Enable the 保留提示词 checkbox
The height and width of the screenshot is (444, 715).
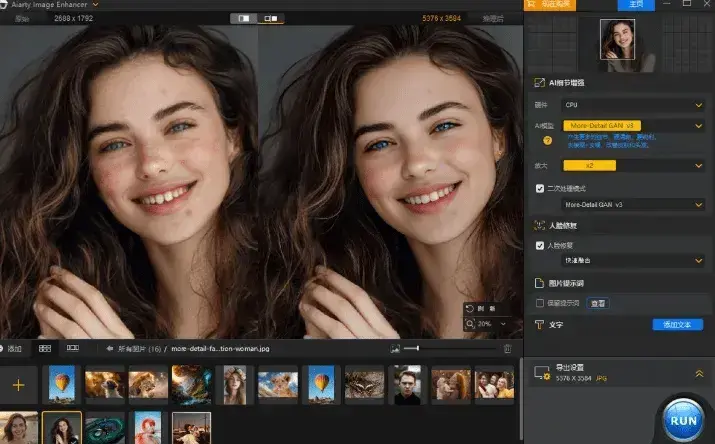[541, 302]
